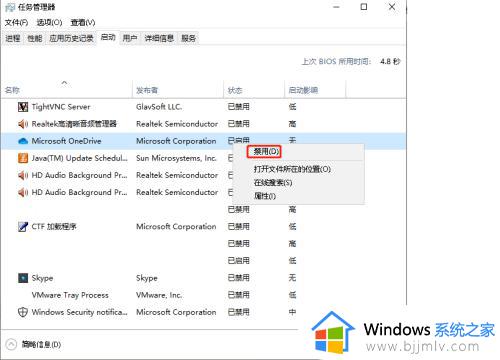Select the Skype name in the name column
This screenshot has height=360, width=500.
(42, 278)
